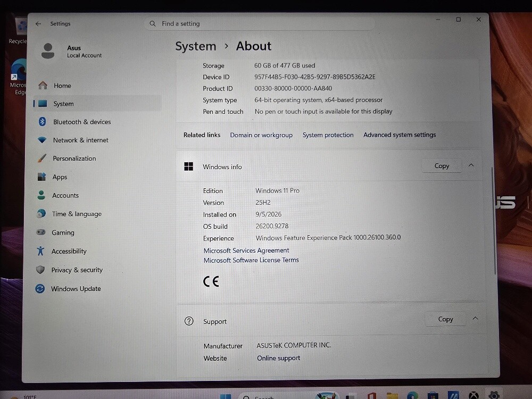
Task: Click the Edition value Windows 11 Pro
Action: tap(278, 190)
